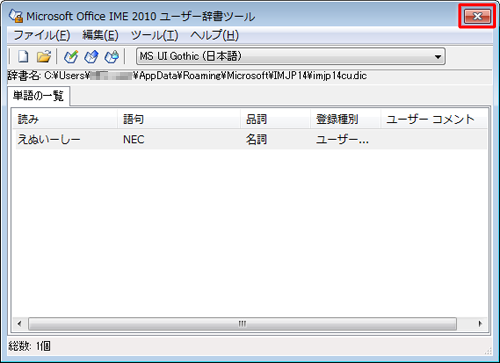Screen dimensions: 500x363
Task: Sort by the 品詞 column header
Action: click(276, 119)
